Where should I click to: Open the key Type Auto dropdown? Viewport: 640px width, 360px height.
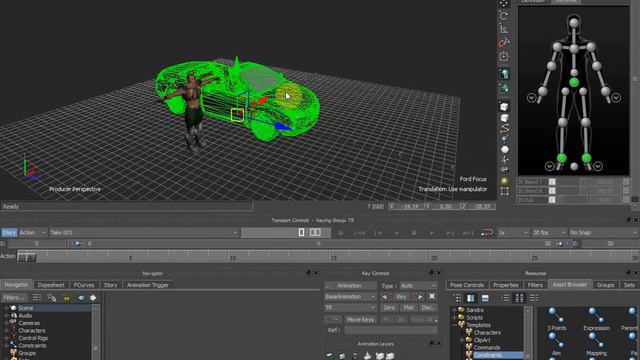(418, 286)
